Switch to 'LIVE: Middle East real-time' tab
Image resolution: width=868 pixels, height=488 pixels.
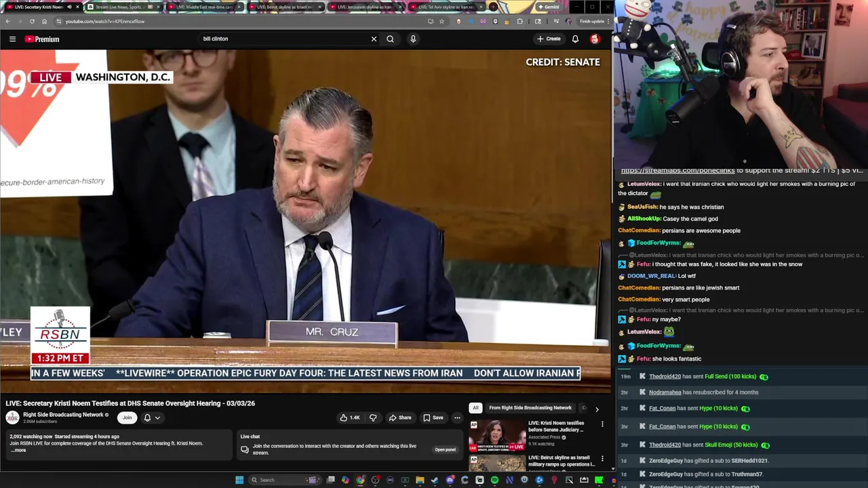[x=203, y=7]
